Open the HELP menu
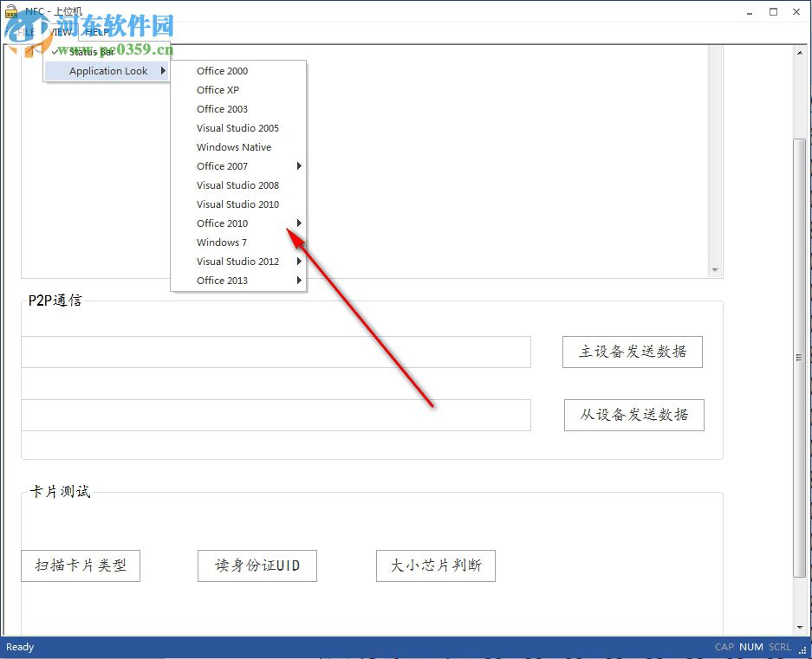Screen dimensions: 812x659 tap(97, 32)
